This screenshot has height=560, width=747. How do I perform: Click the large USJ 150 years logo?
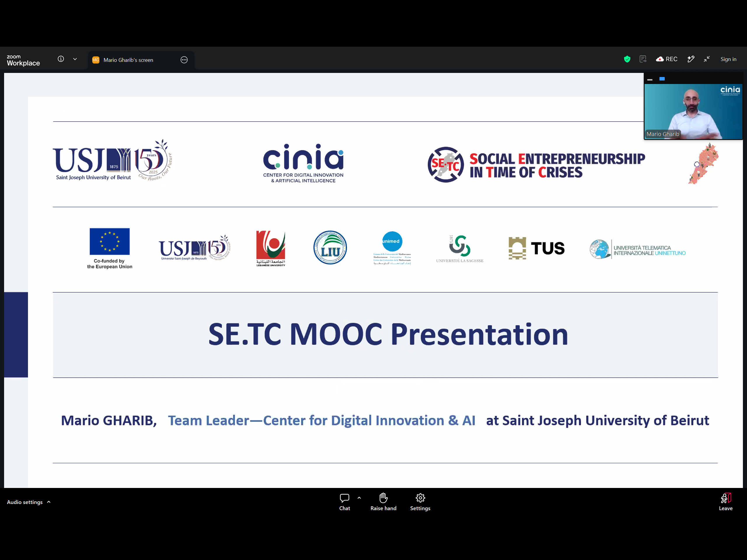tap(113, 160)
